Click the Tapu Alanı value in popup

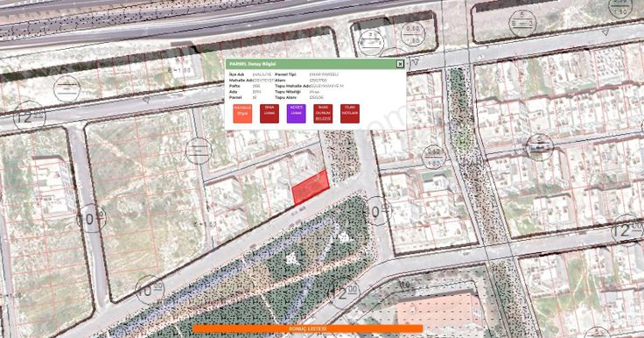(317, 97)
